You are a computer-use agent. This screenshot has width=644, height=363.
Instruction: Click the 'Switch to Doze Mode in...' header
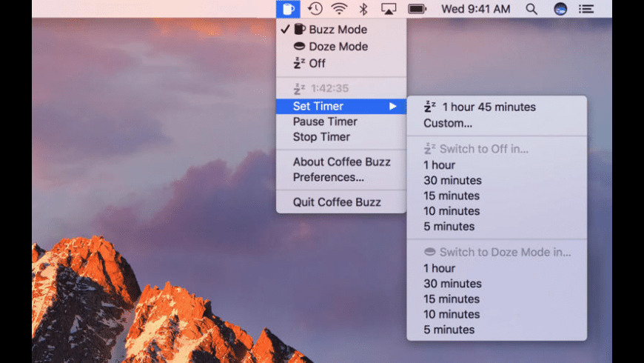pyautogui.click(x=497, y=252)
